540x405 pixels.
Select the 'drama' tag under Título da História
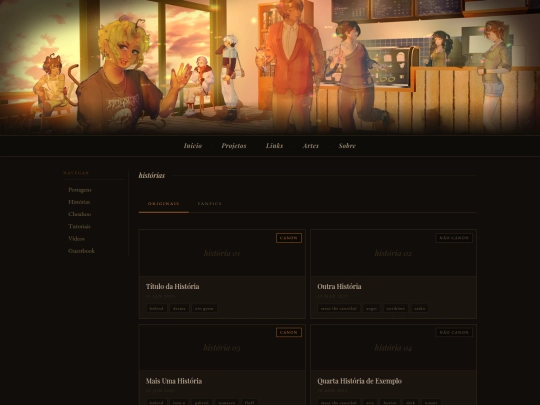pos(179,308)
